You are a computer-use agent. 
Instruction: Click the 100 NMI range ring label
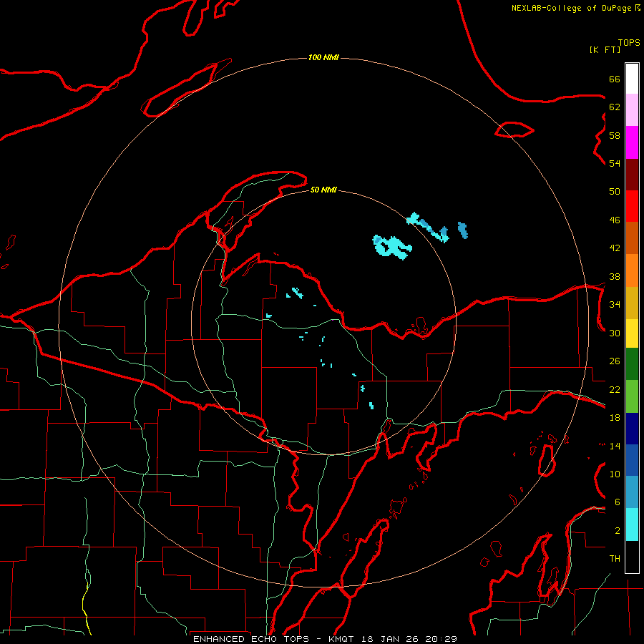pyautogui.click(x=323, y=57)
